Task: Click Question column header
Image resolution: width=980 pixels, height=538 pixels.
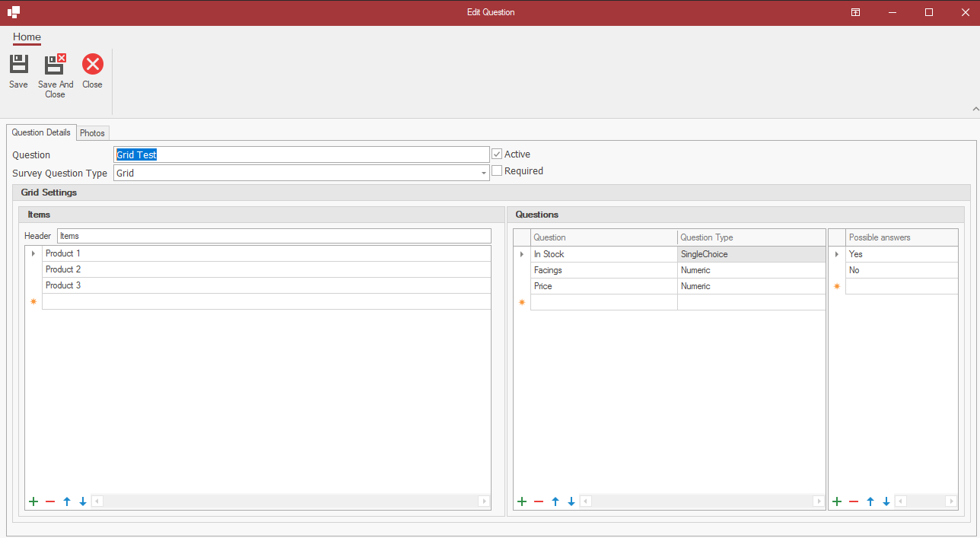Action: coord(604,237)
